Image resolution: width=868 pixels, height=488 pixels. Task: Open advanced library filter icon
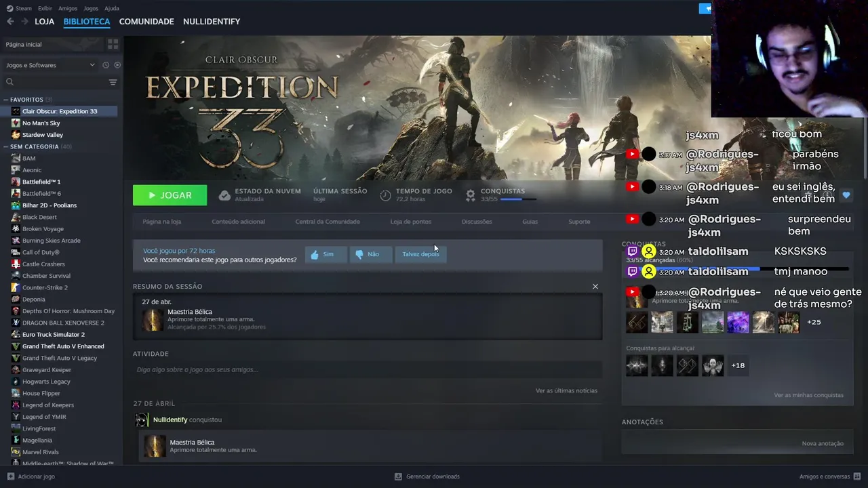click(113, 82)
